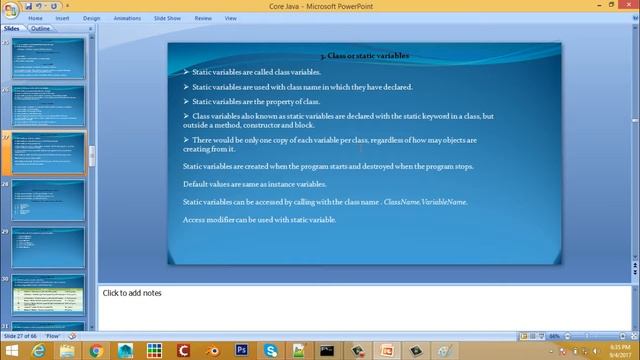Open File Explorer from taskbar
This screenshot has width=640, height=360.
[x=67, y=351]
